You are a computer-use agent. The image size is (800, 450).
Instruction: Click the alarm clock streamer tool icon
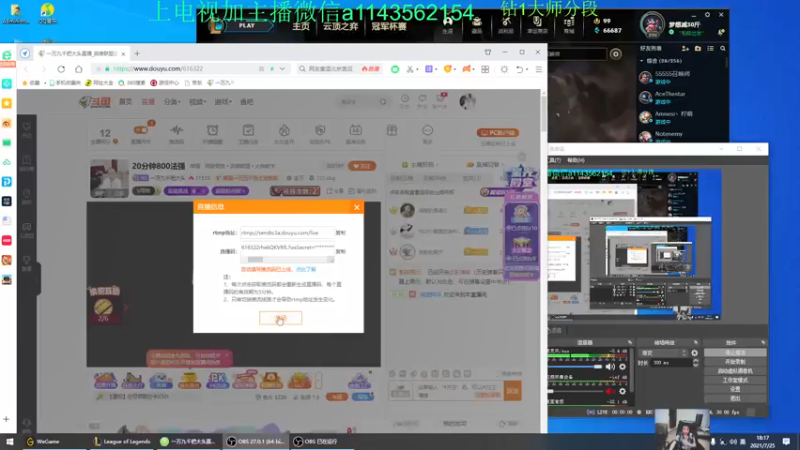tap(212, 131)
